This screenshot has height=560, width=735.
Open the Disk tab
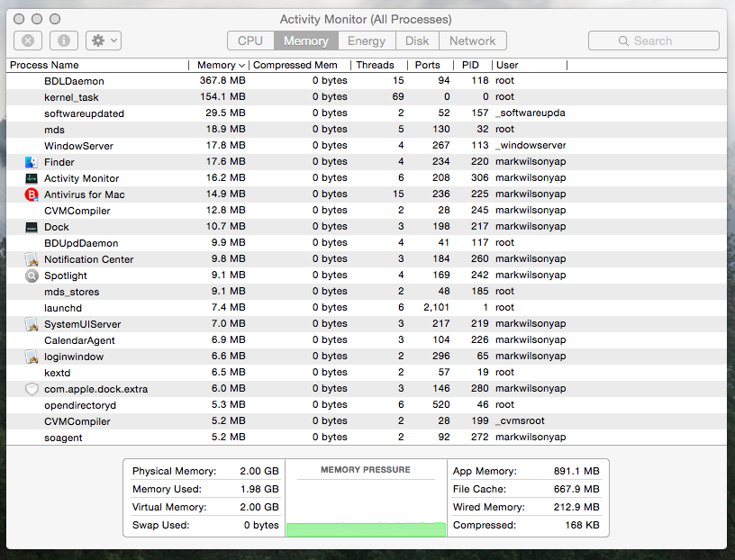coord(417,41)
